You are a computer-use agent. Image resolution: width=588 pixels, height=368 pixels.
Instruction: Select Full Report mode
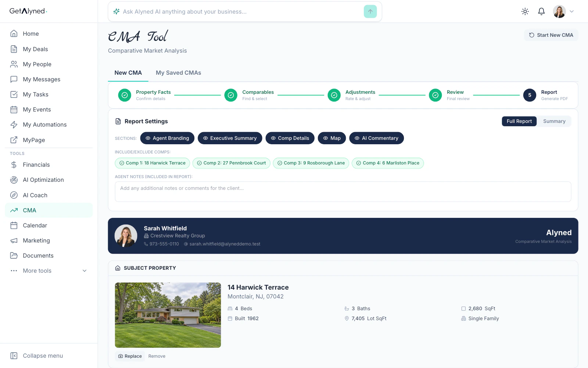pos(519,121)
